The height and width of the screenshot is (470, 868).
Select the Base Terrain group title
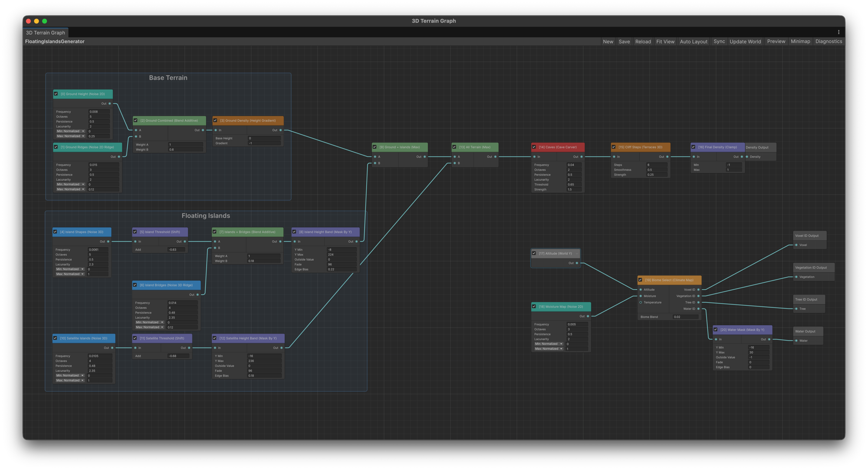168,78
